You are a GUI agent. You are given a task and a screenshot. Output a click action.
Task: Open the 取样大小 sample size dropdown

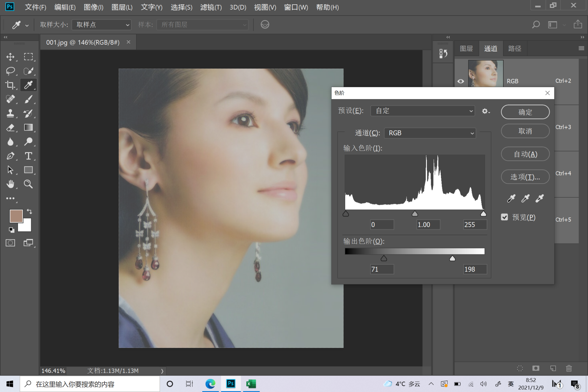[x=101, y=25]
